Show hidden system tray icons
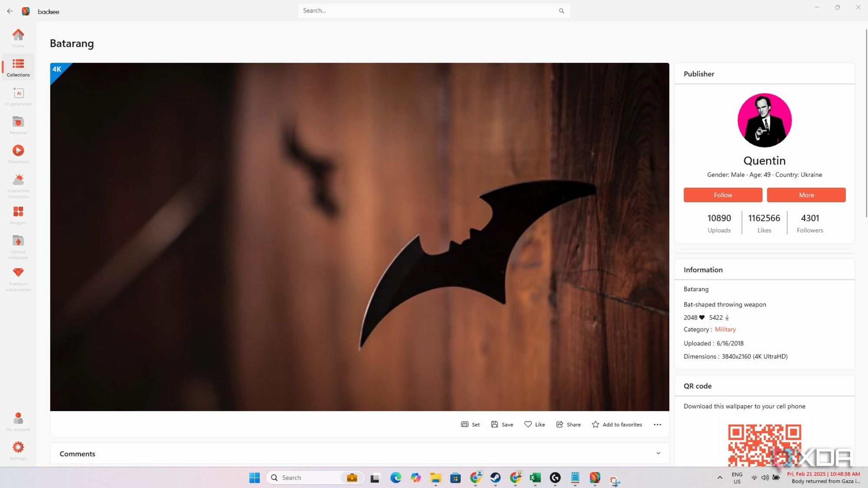This screenshot has height=488, width=868. tap(720, 478)
